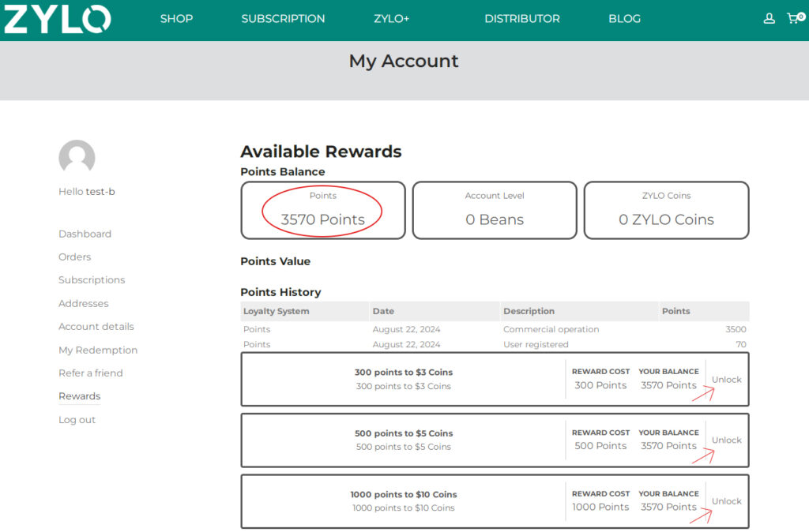Go to SUBSCRIPTION in top navigation

(x=283, y=19)
